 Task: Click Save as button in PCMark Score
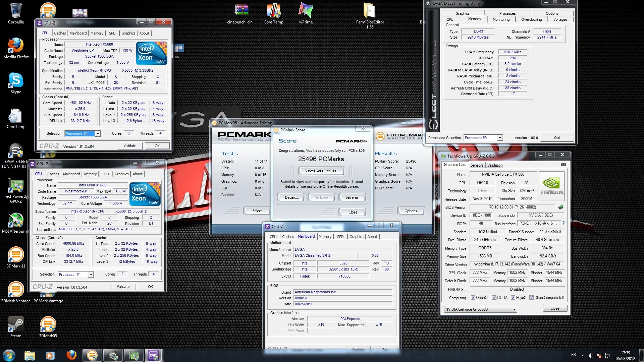click(x=353, y=197)
